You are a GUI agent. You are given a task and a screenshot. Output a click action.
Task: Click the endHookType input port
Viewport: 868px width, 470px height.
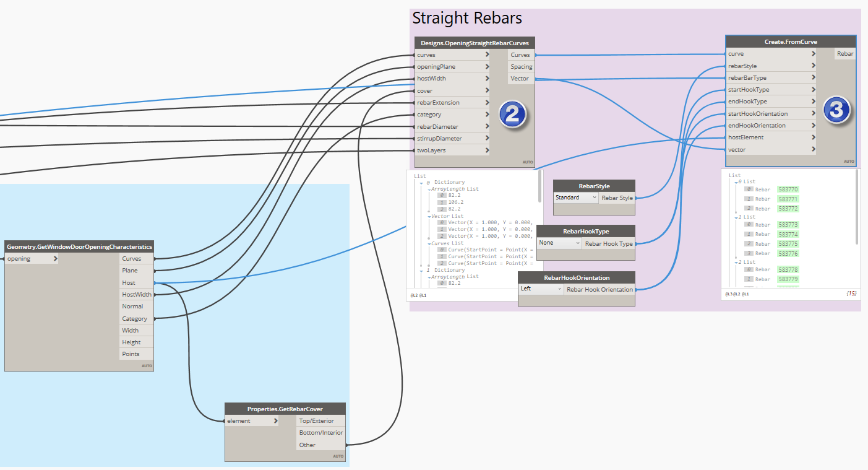(771, 102)
